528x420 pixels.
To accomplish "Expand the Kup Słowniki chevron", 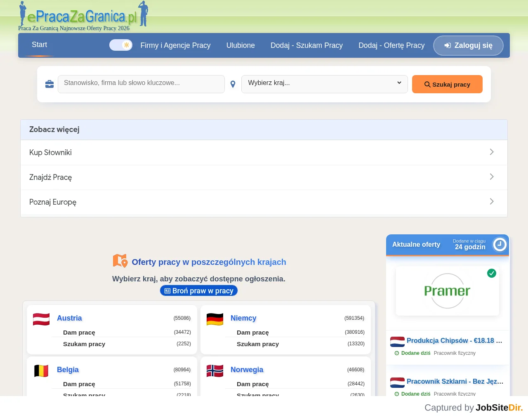I will click(x=491, y=152).
